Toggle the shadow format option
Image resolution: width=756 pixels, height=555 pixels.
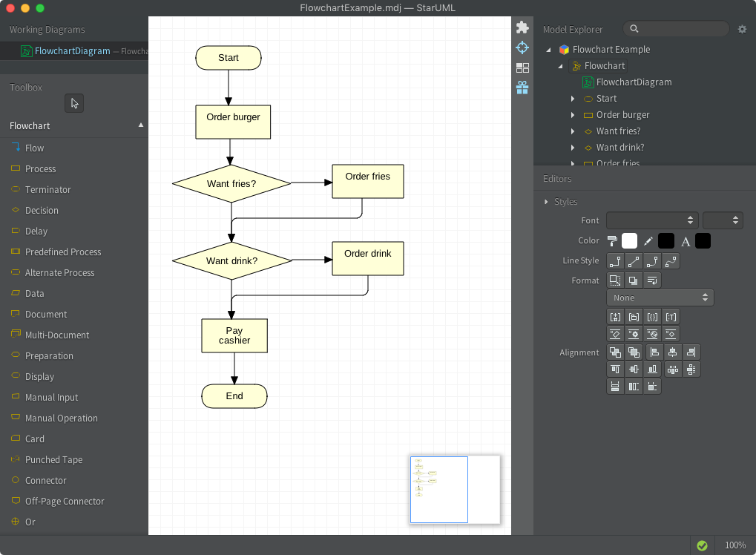coord(634,280)
